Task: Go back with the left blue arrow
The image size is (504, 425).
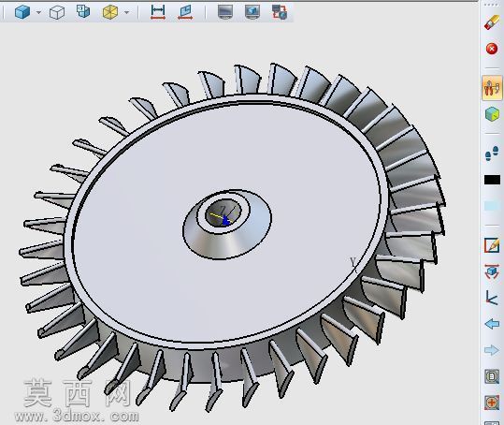Action: [492, 324]
